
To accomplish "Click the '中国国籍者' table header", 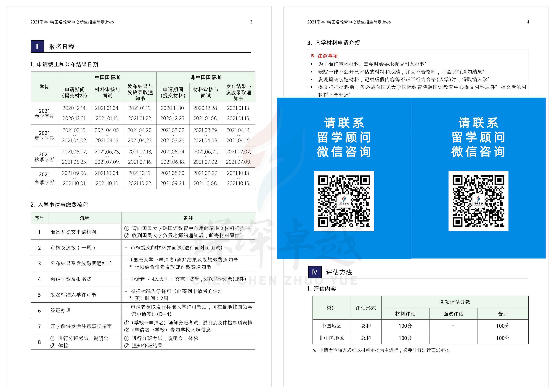I will tap(107, 77).
